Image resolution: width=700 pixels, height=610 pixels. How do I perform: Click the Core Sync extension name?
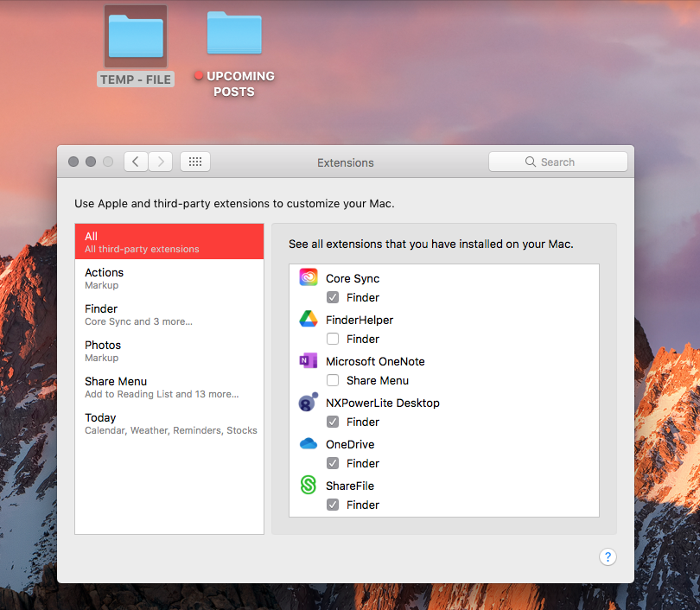(x=353, y=278)
